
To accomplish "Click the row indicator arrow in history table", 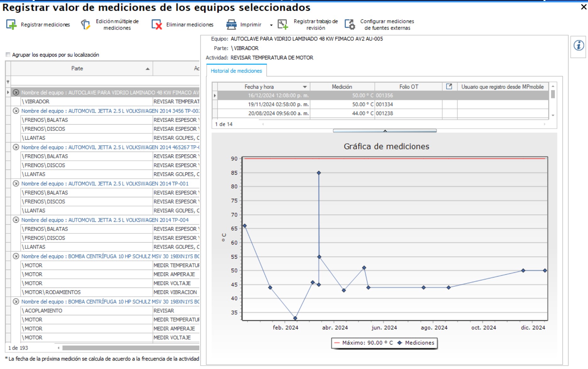I will pos(215,95).
